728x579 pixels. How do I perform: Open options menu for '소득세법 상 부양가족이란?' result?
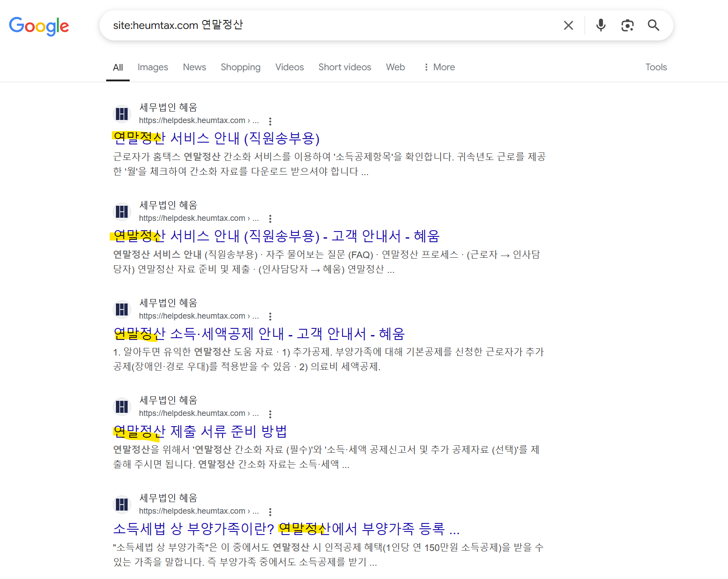(270, 511)
